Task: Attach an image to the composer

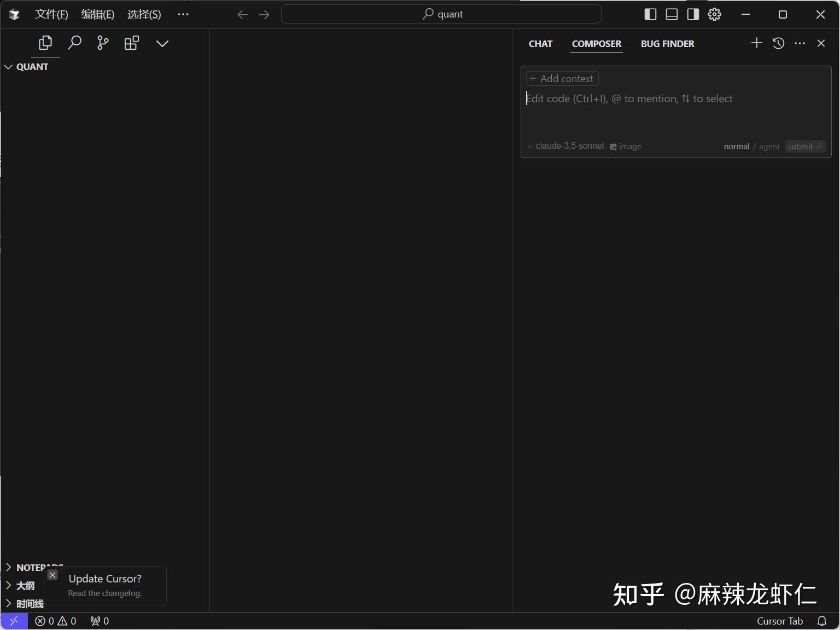Action: (x=626, y=147)
